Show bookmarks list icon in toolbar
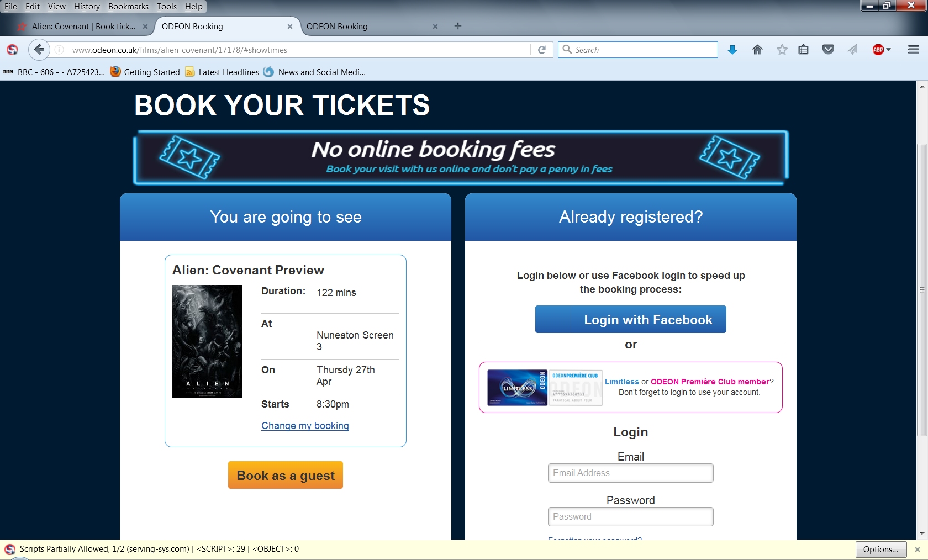 click(804, 50)
